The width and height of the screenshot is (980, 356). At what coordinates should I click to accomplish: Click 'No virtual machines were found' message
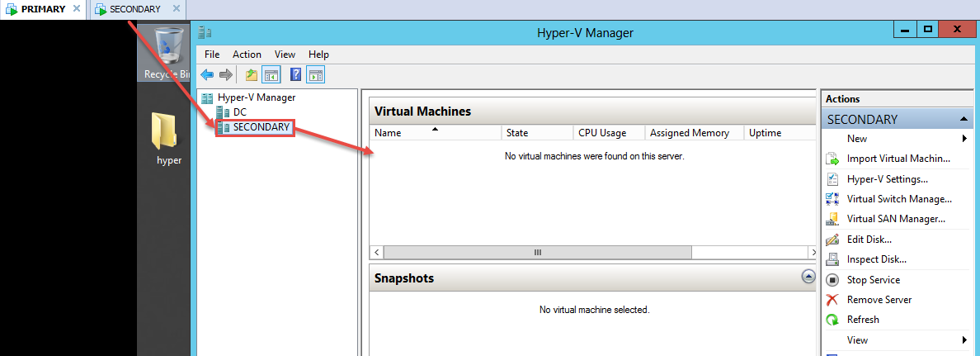[x=595, y=156]
